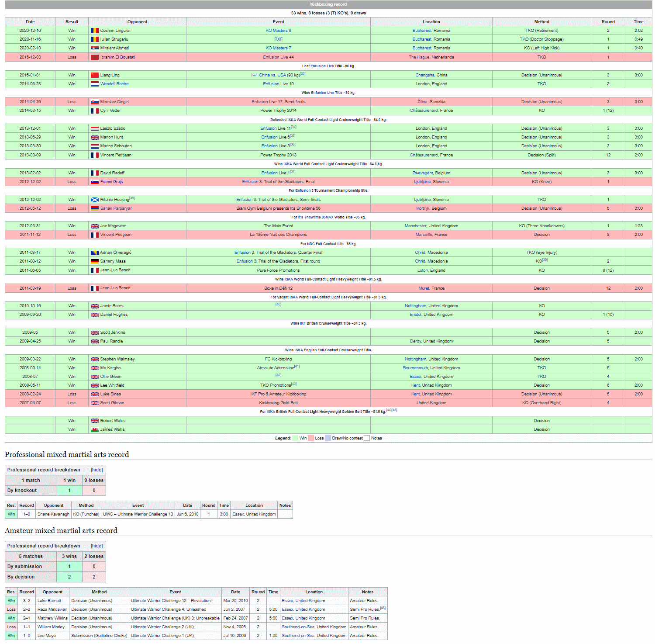Click the Loss color swatch in the legend
Viewport: 655px width, 644px height.
click(x=311, y=438)
